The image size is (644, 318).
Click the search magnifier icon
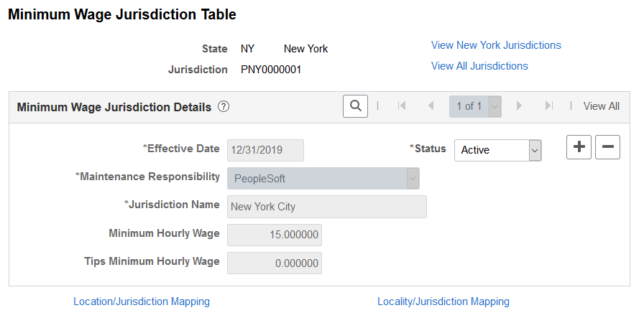coord(355,106)
